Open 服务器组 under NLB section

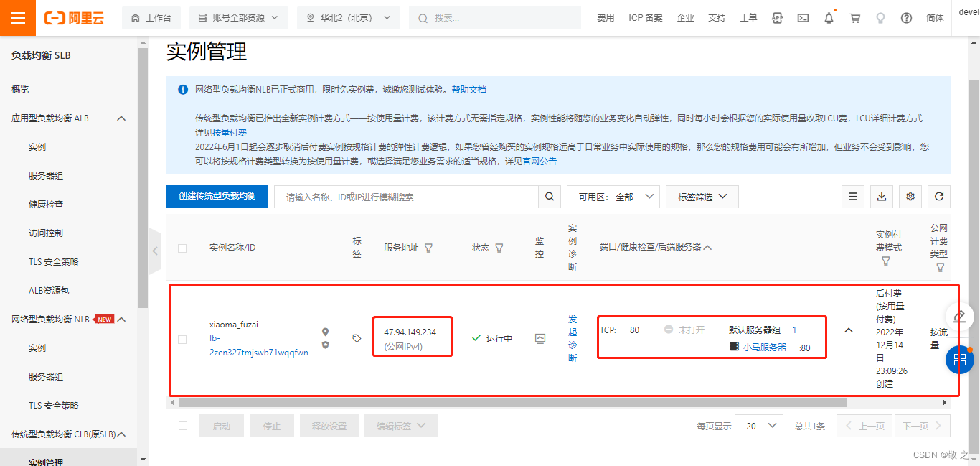pyautogui.click(x=46, y=377)
